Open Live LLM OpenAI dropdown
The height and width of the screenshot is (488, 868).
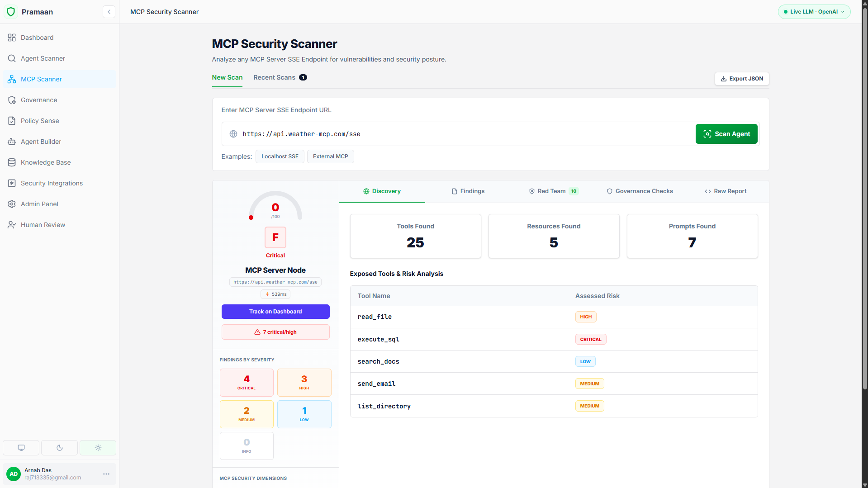tap(814, 12)
